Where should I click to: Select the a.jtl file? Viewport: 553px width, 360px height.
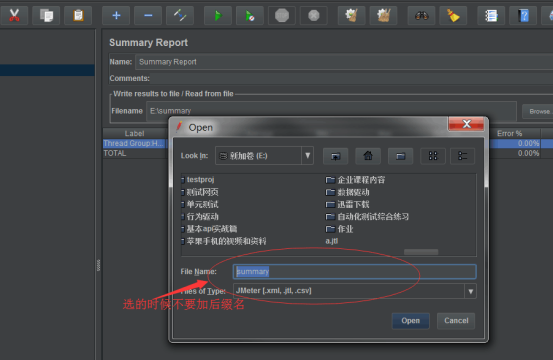click(x=332, y=241)
